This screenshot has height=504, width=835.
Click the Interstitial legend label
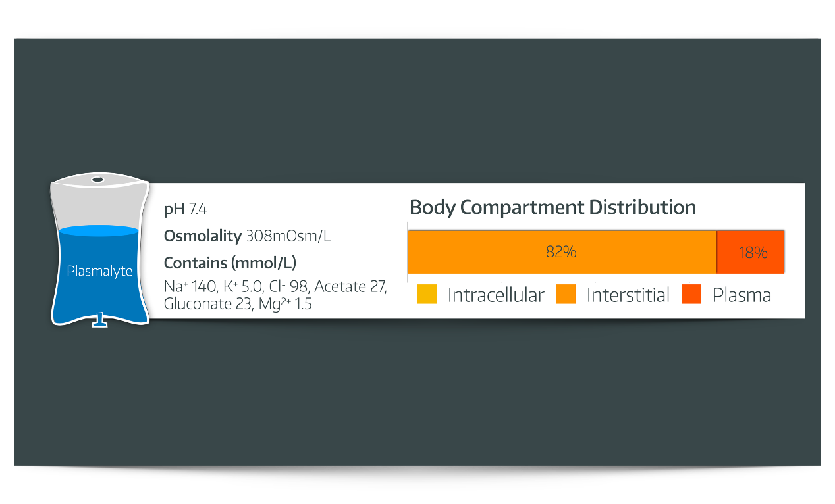click(628, 295)
